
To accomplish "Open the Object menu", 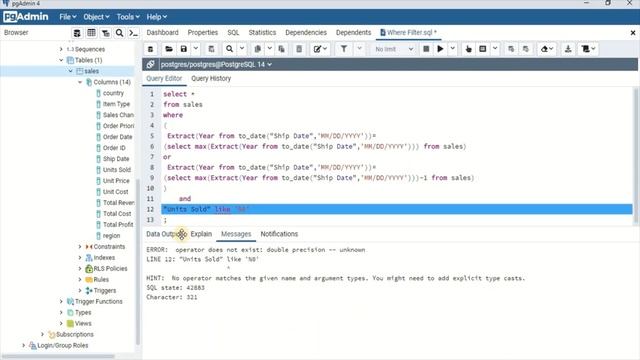I will point(96,17).
